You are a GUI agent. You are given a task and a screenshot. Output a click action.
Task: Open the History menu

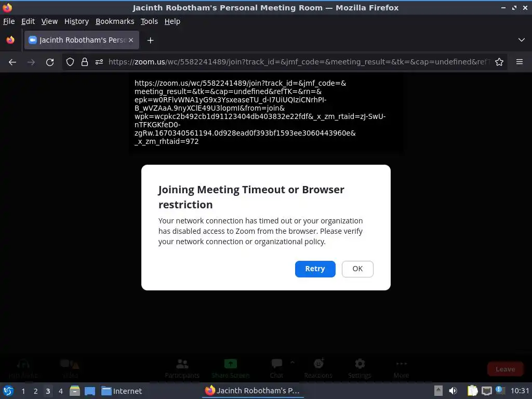(76, 21)
